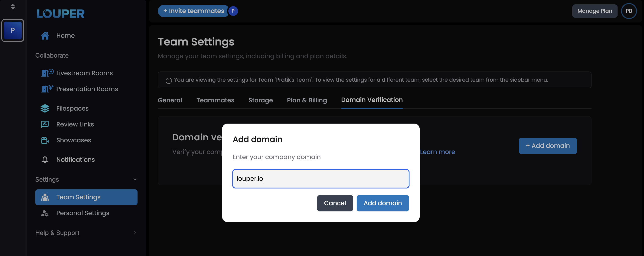
Task: Click the company domain text field
Action: pos(320,178)
